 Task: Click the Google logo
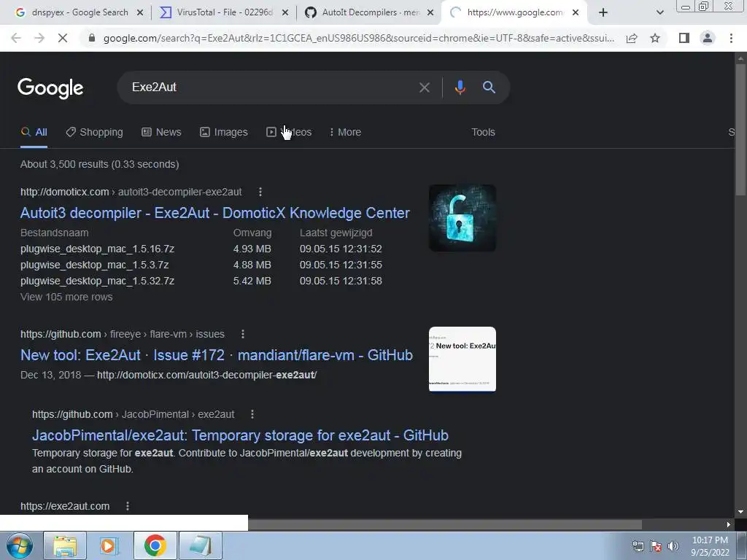pos(50,88)
